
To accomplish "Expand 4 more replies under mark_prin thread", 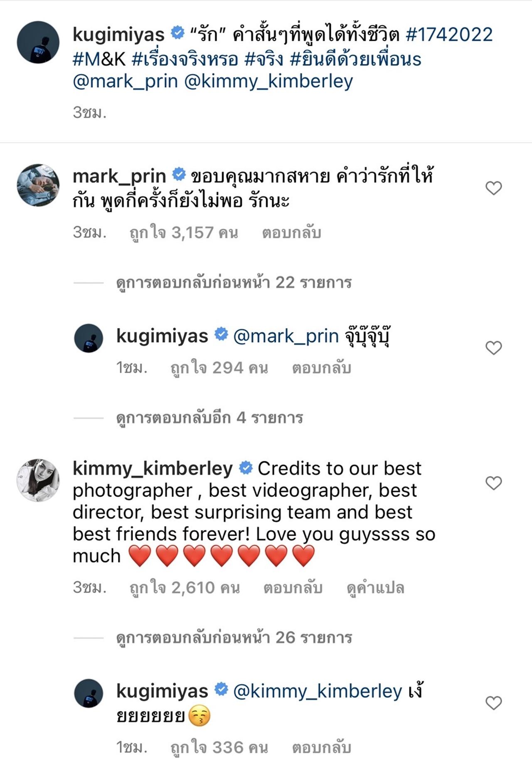I will pos(209,418).
